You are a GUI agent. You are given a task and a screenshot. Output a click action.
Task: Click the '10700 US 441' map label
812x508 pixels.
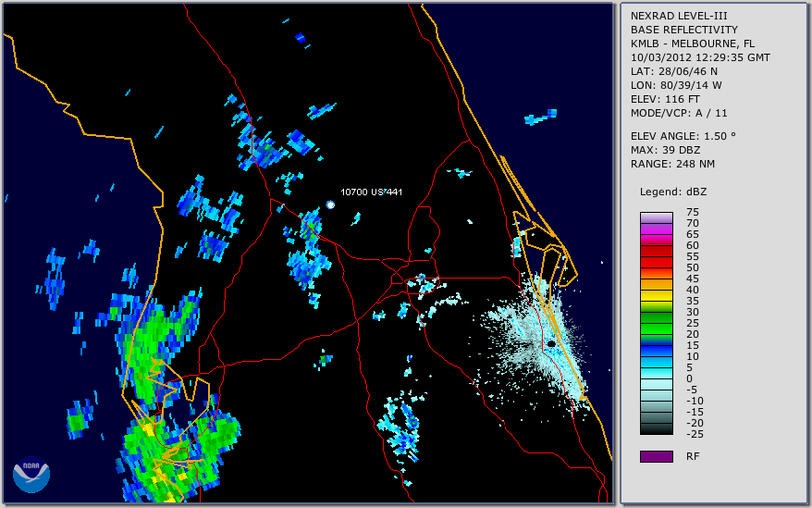click(x=371, y=192)
